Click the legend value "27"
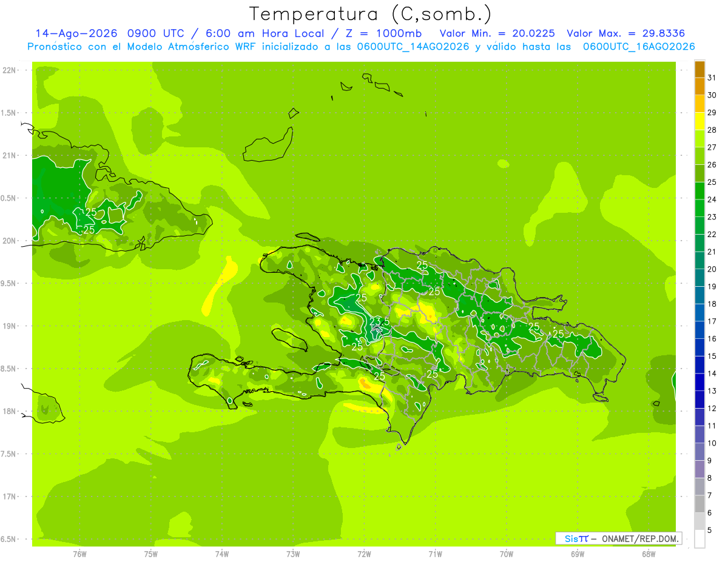Image resolution: width=728 pixels, height=562 pixels. coord(712,147)
